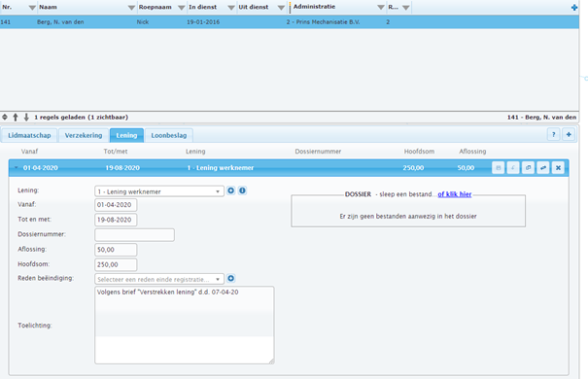
Task: Click the Tot en met date field
Action: click(116, 220)
